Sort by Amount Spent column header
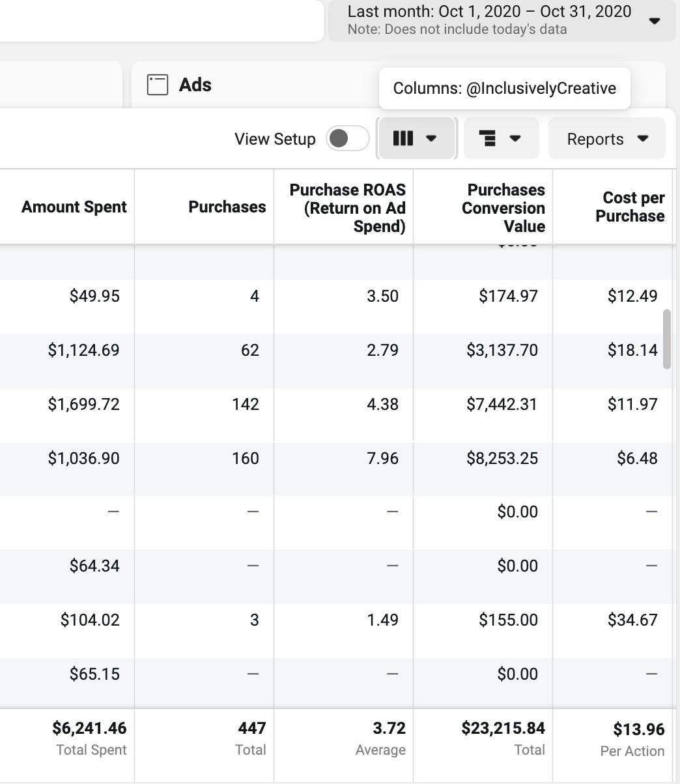680x784 pixels. (74, 207)
